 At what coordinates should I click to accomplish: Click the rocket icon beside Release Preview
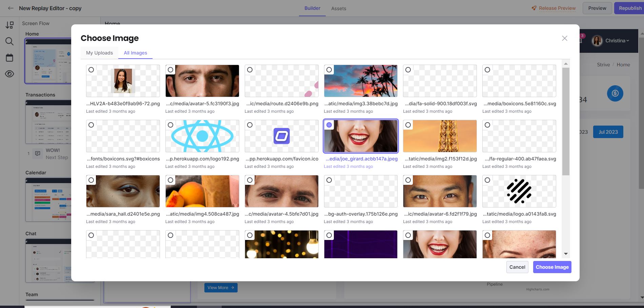pos(534,8)
